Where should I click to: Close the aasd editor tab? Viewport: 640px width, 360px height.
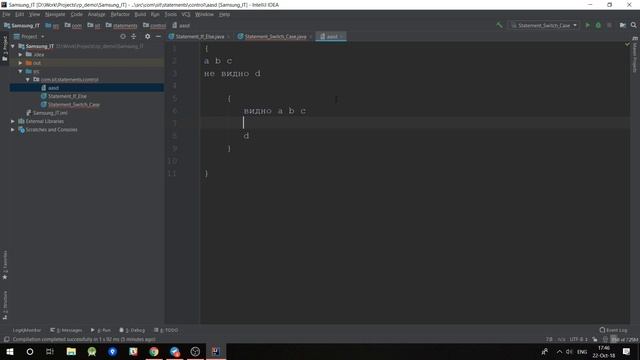point(342,37)
